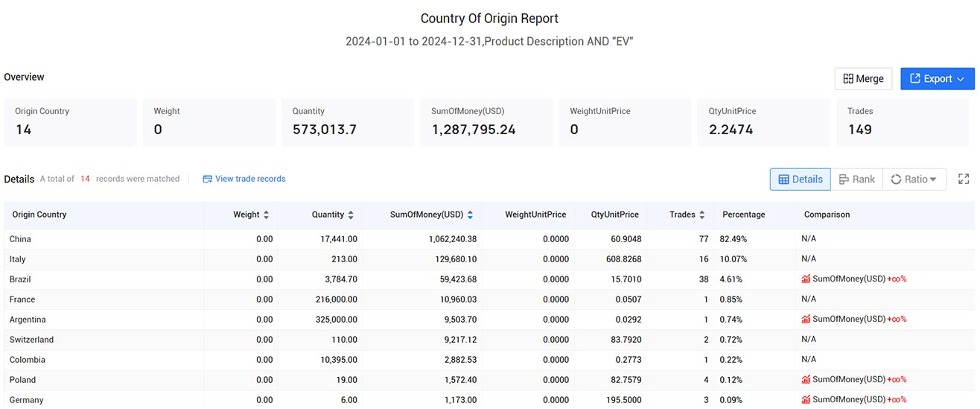Sort by Trades column arrows
This screenshot has width=980, height=409.
click(x=701, y=215)
